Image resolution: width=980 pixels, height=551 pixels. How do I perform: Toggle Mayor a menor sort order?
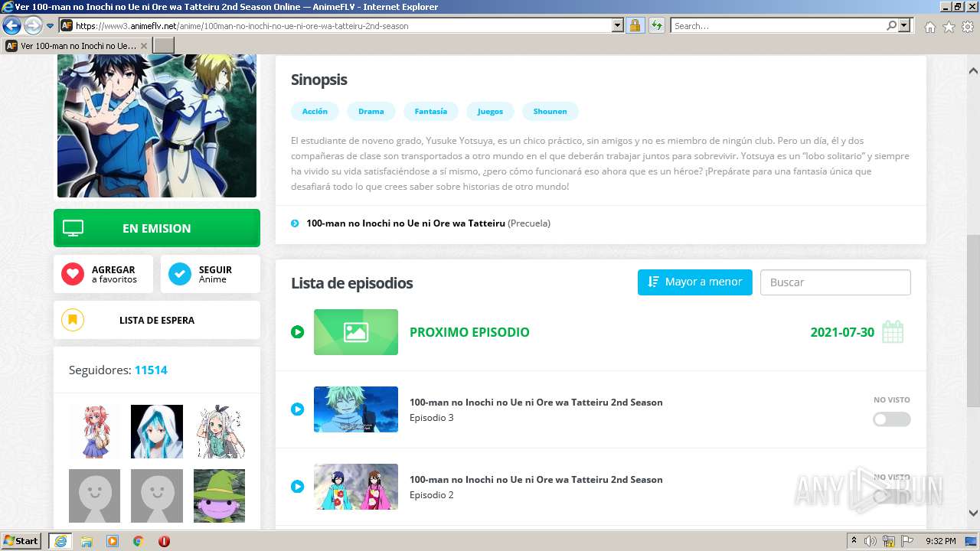pos(695,282)
